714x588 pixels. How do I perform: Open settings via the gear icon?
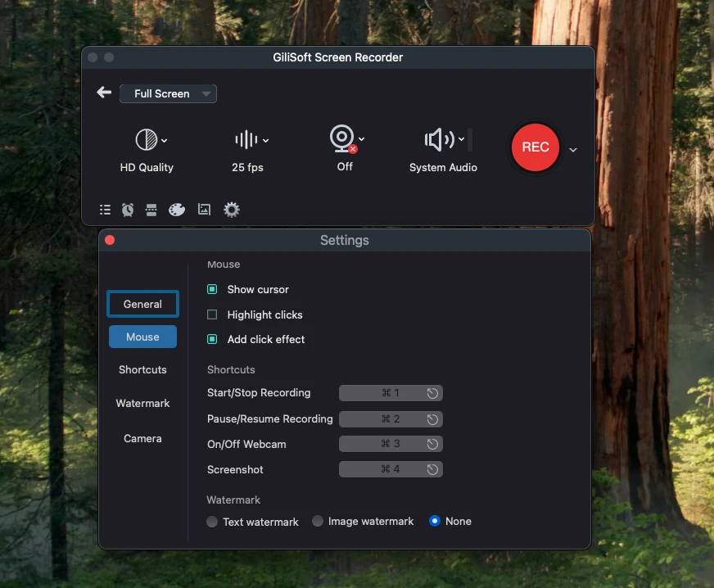coord(232,210)
